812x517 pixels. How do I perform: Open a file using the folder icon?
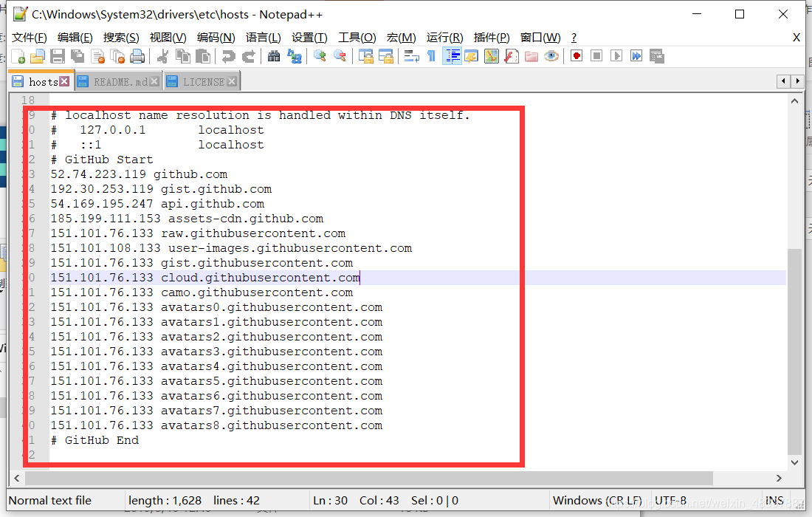38,56
